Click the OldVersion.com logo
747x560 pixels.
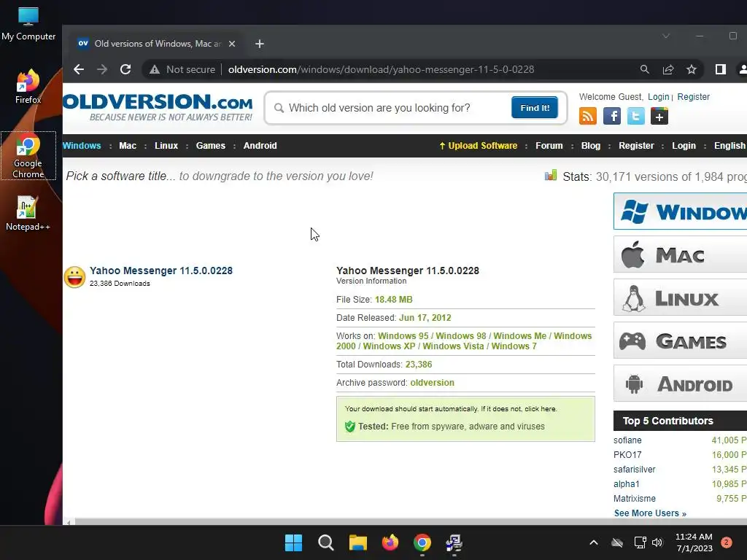pyautogui.click(x=158, y=108)
